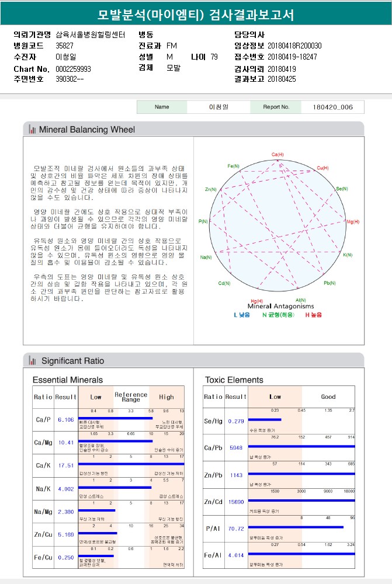Click the Ca/Pb result 5948
This screenshot has height=584, width=392.
click(x=236, y=448)
